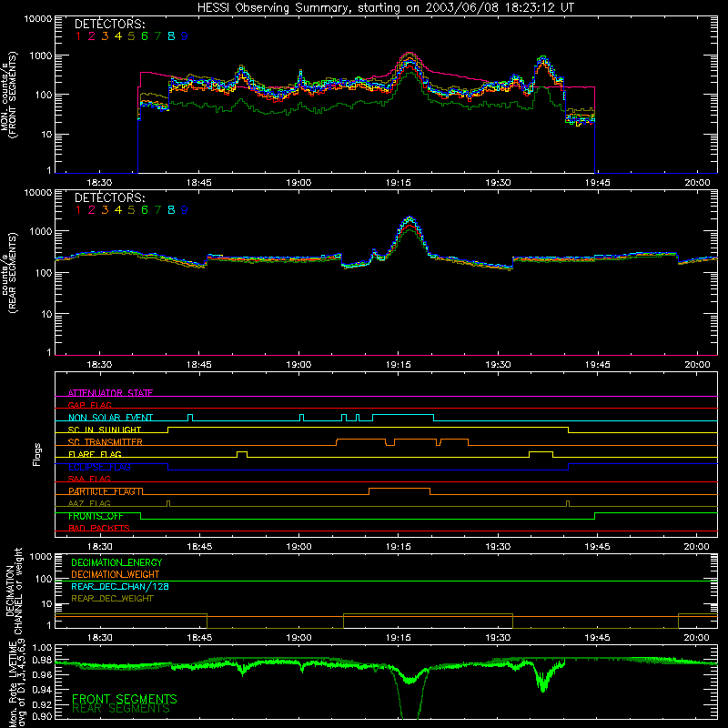Click the PARTICLE_FLAG label

click(106, 491)
